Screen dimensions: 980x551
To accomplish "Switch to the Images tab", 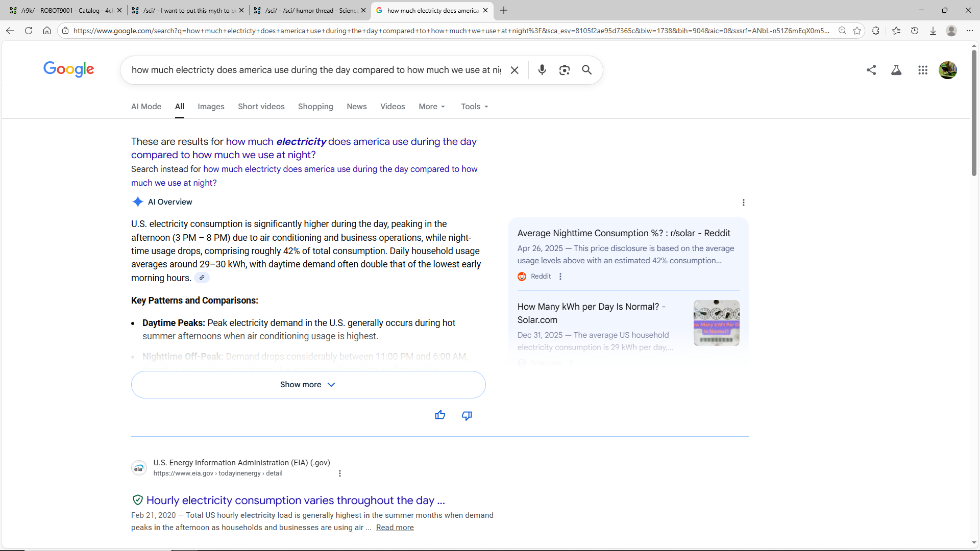I will [211, 107].
